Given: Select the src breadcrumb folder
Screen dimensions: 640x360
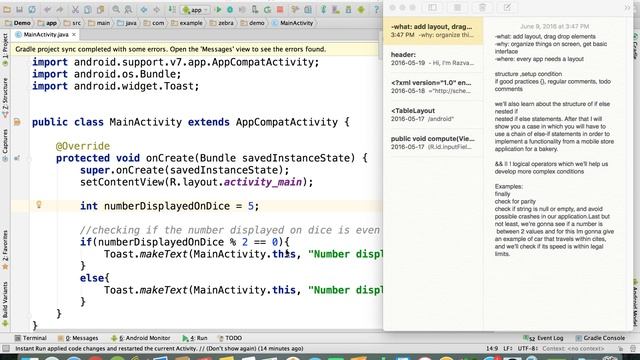Looking at the screenshot, I should (72, 23).
